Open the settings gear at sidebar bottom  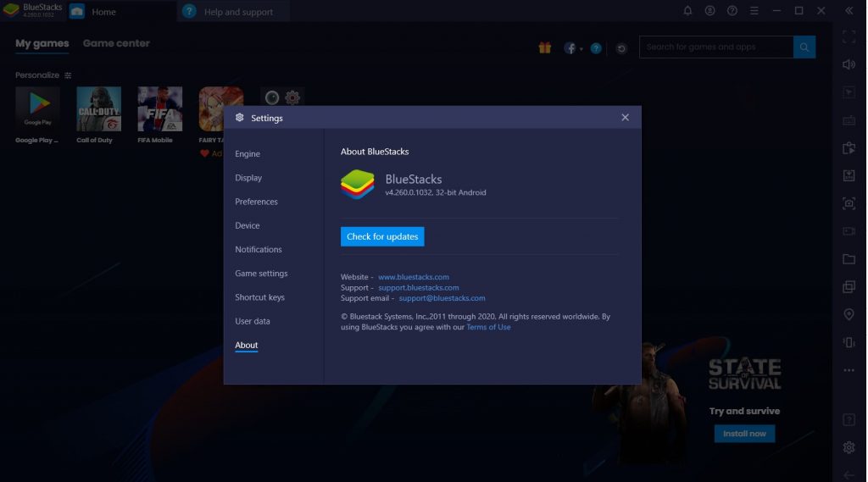[849, 447]
